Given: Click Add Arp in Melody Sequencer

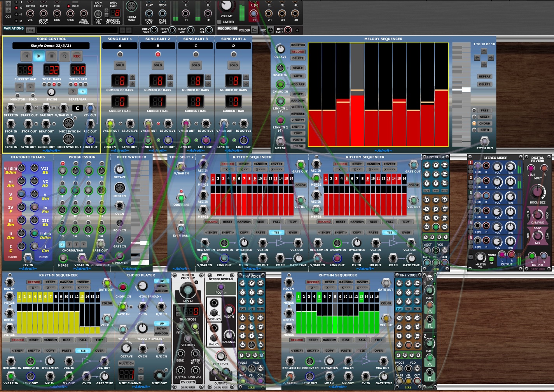Looking at the screenshot, I should 298,84.
